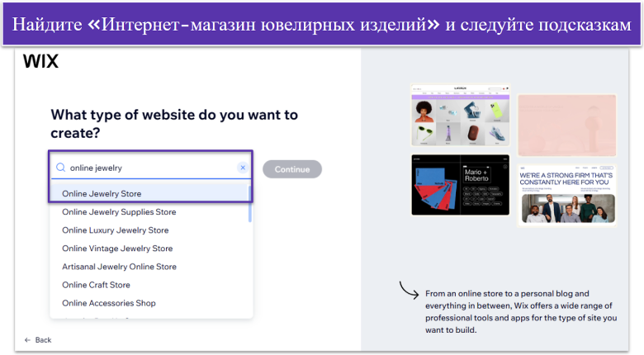
Task: Click the heading What type of website
Action: (174, 124)
